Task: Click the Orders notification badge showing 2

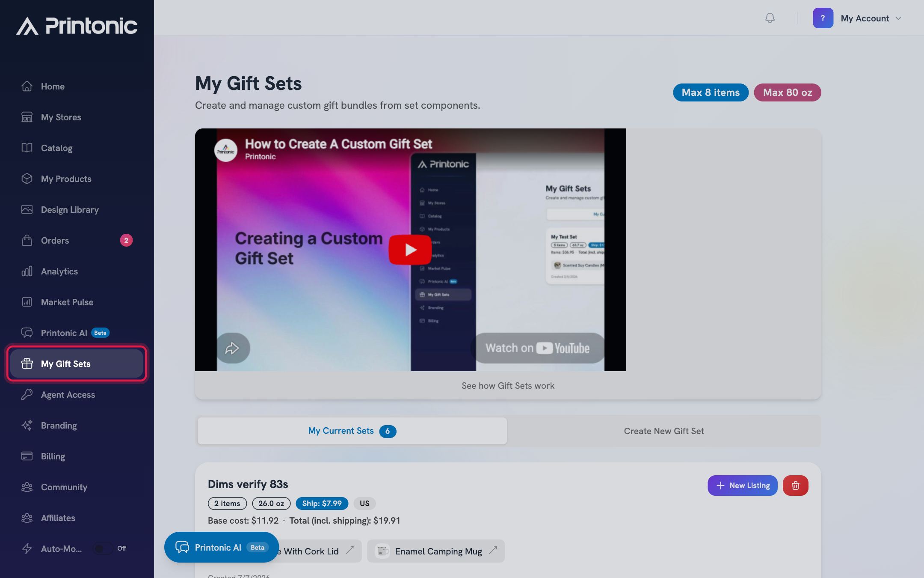Action: [x=126, y=240]
